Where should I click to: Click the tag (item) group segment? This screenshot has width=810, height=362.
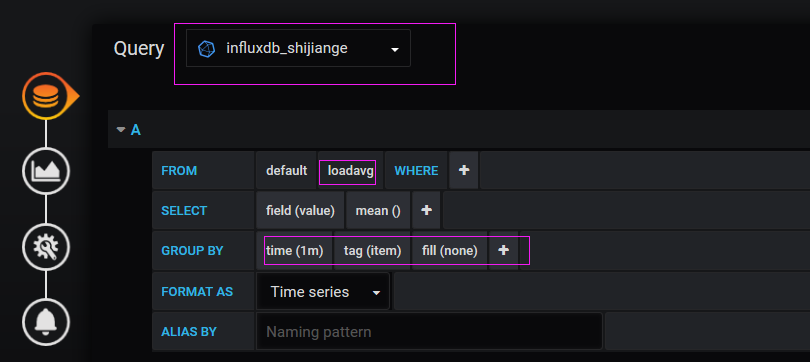click(372, 250)
